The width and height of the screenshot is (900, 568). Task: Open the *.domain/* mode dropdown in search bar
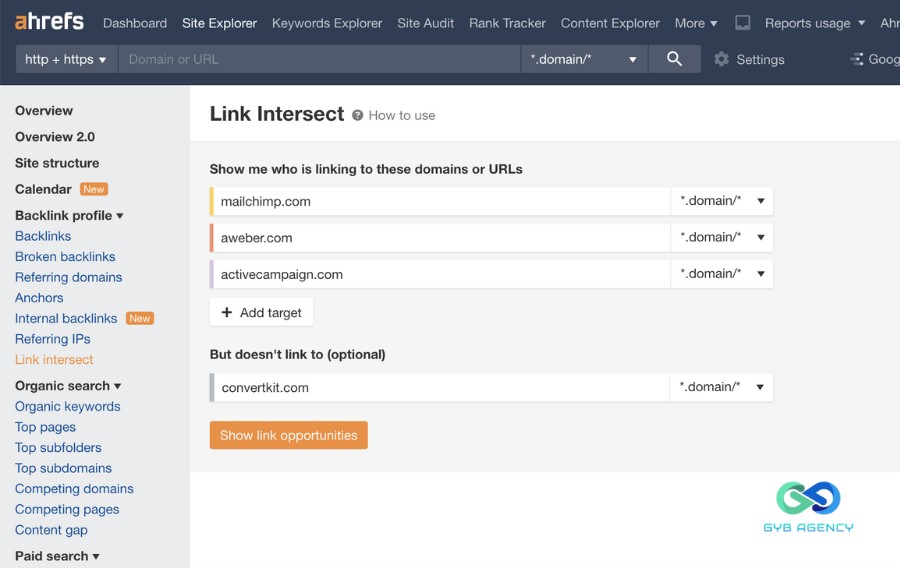pos(584,59)
